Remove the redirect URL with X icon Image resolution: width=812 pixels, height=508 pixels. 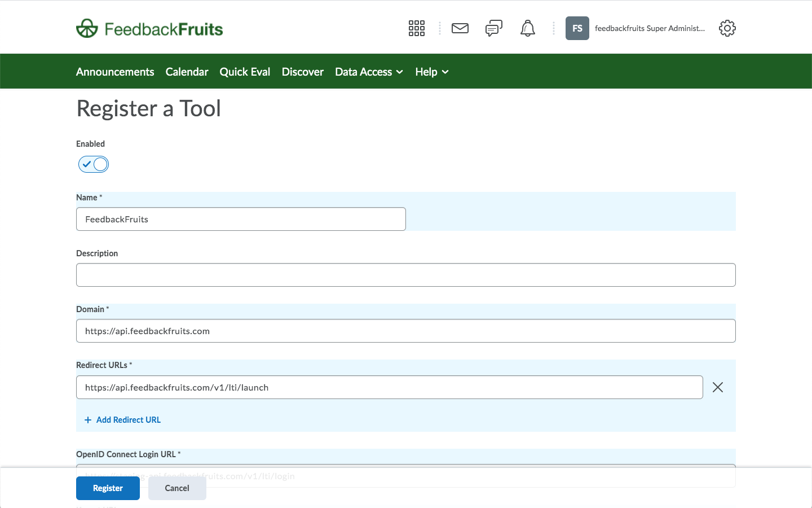click(x=718, y=387)
